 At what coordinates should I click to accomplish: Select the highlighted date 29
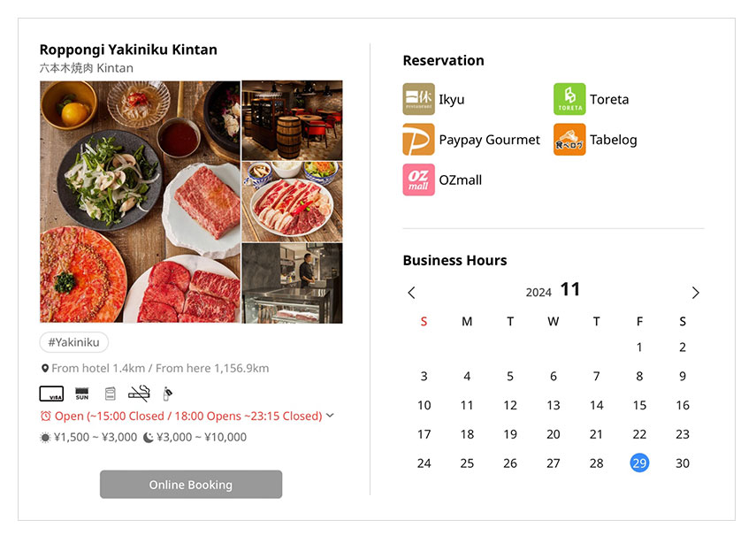(639, 463)
